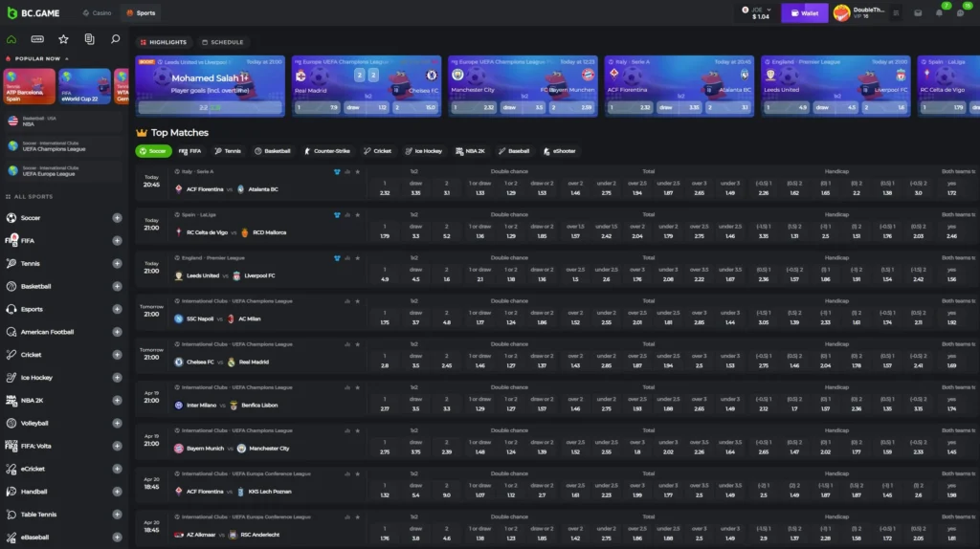Viewport: 980px width, 549px height.
Task: Open the Mohamed Salah 1+ boost card
Action: (x=210, y=86)
